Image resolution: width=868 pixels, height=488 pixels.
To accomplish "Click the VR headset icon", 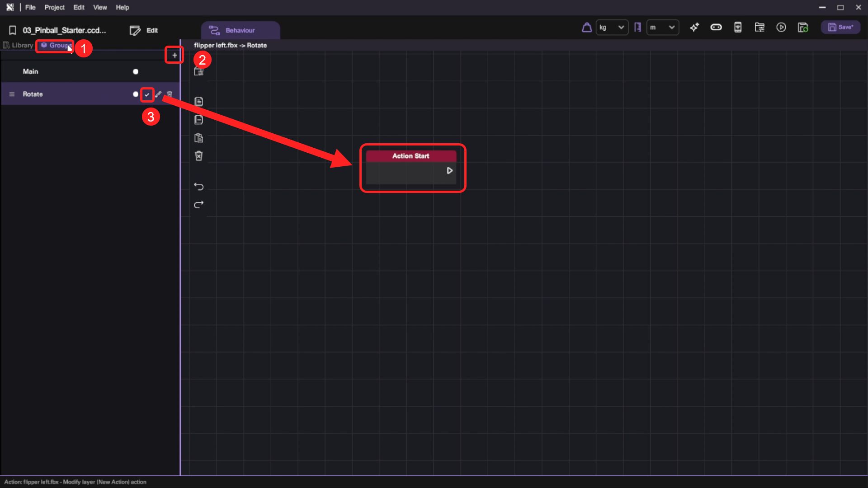I will pos(716,28).
